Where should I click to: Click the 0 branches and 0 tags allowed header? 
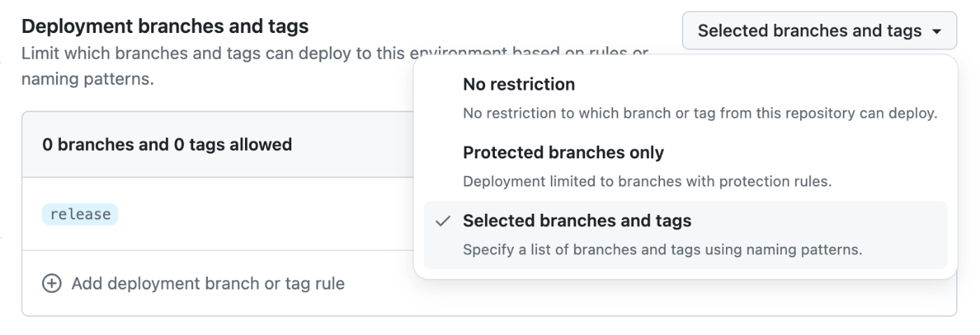(x=167, y=145)
